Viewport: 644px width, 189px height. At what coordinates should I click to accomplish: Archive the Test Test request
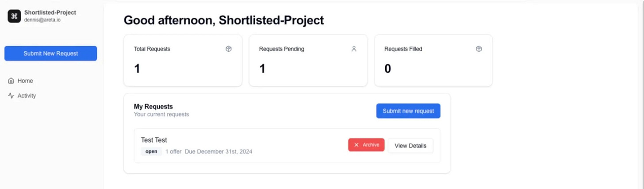366,145
